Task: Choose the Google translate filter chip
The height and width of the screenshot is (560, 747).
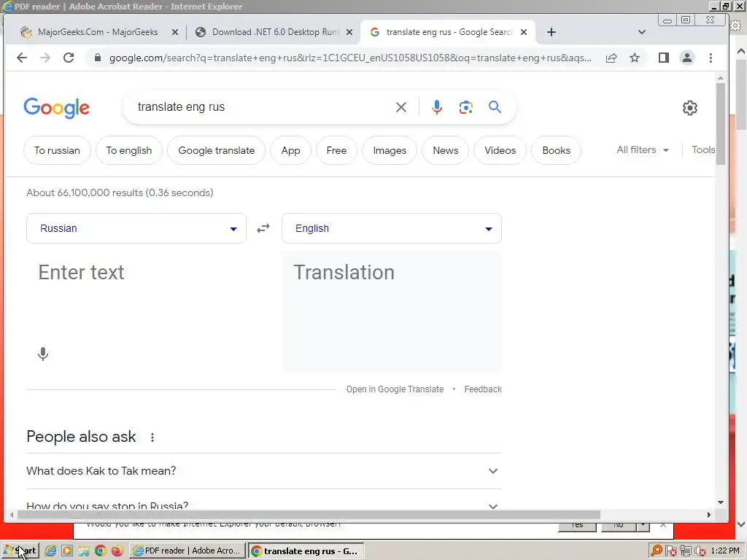Action: point(216,150)
